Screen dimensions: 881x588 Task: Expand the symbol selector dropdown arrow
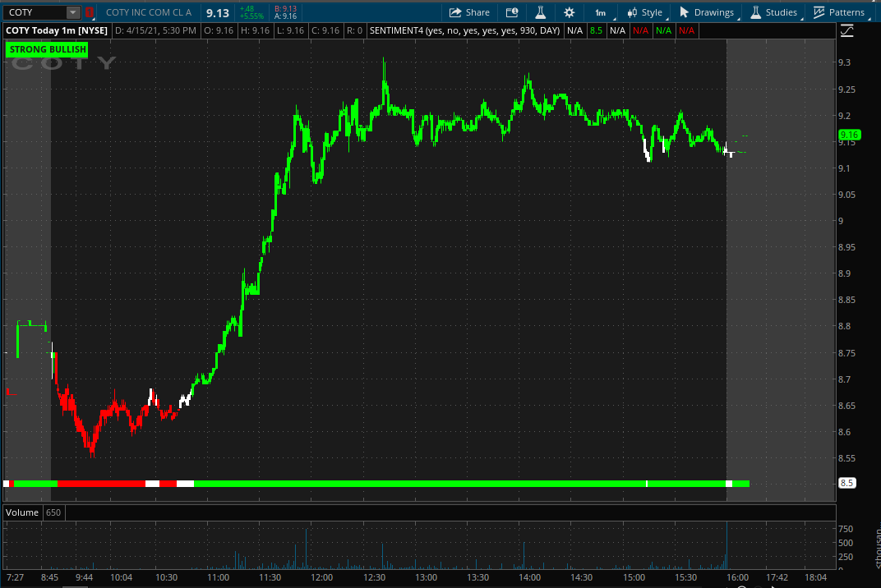[73, 12]
